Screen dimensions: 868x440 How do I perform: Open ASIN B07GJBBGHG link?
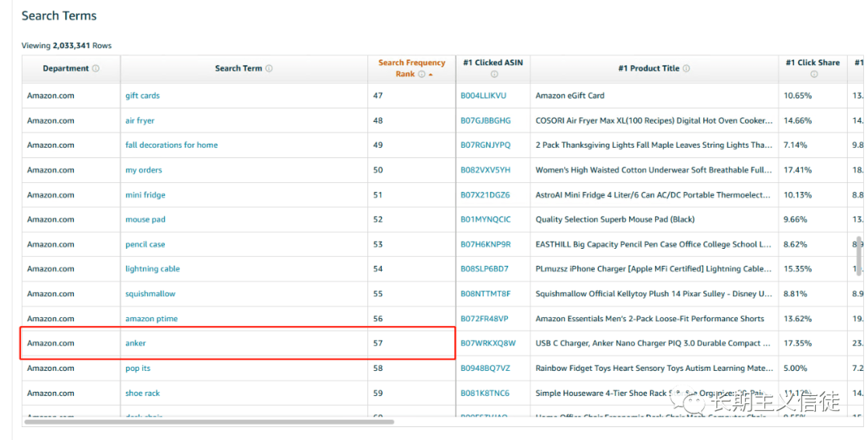click(x=485, y=120)
